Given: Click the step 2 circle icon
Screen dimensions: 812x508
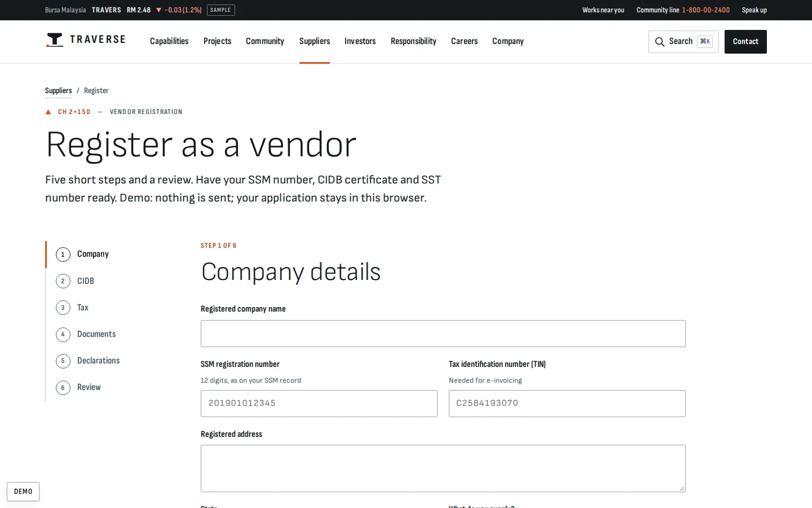Looking at the screenshot, I should pyautogui.click(x=63, y=281).
